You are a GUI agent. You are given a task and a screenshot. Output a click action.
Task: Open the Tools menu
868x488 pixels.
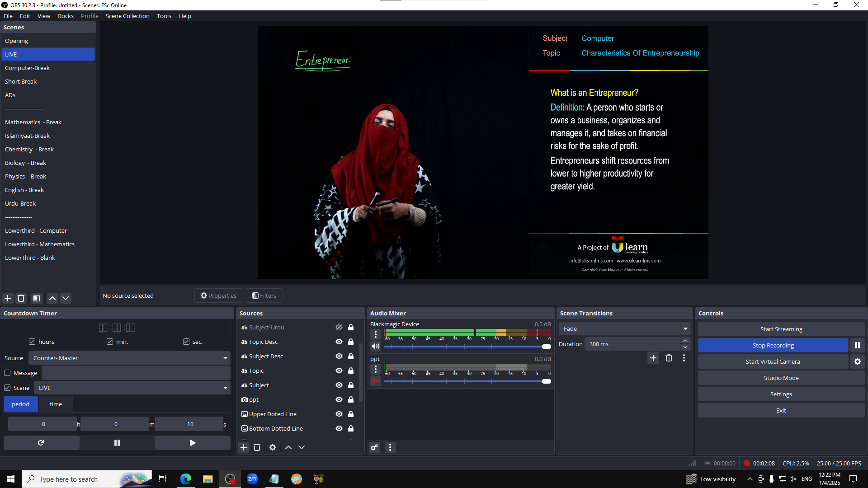164,16
